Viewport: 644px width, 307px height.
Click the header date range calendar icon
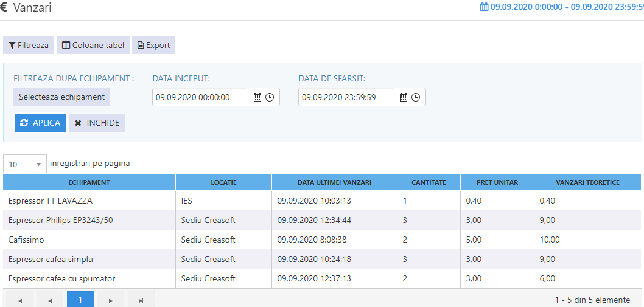[x=485, y=7]
